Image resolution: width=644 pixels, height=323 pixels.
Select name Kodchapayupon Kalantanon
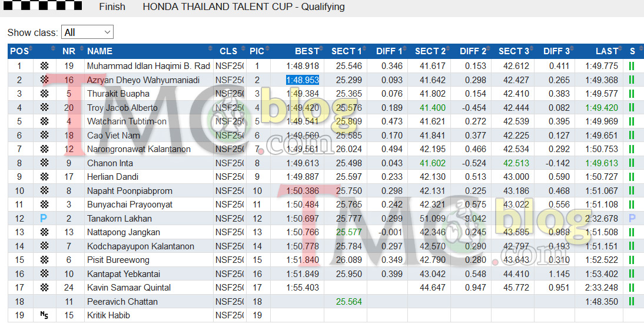141,246
